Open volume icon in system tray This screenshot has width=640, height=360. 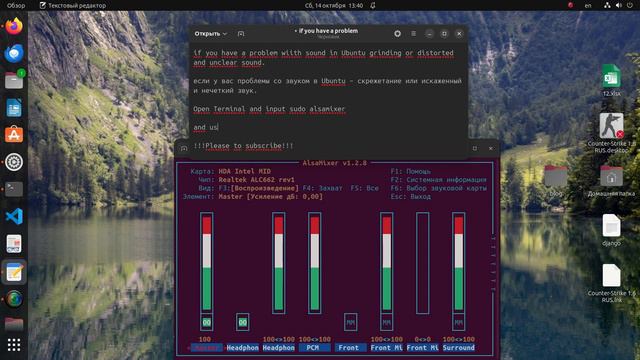pyautogui.click(x=619, y=5)
